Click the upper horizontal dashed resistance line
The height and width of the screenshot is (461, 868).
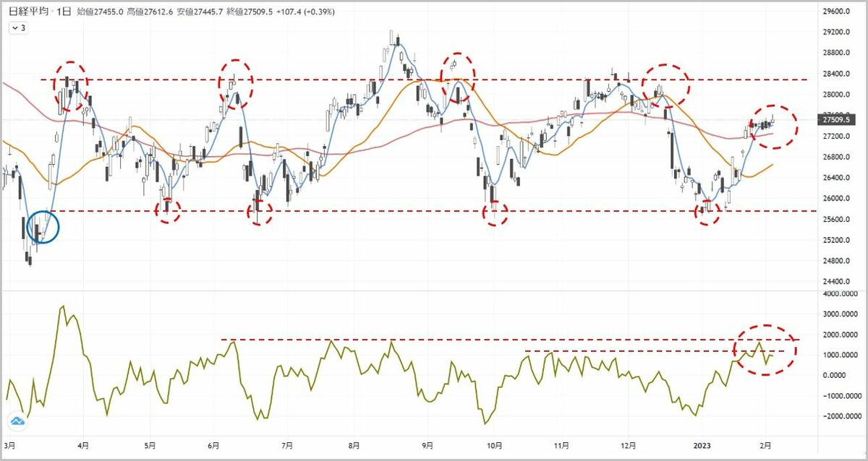point(362,79)
